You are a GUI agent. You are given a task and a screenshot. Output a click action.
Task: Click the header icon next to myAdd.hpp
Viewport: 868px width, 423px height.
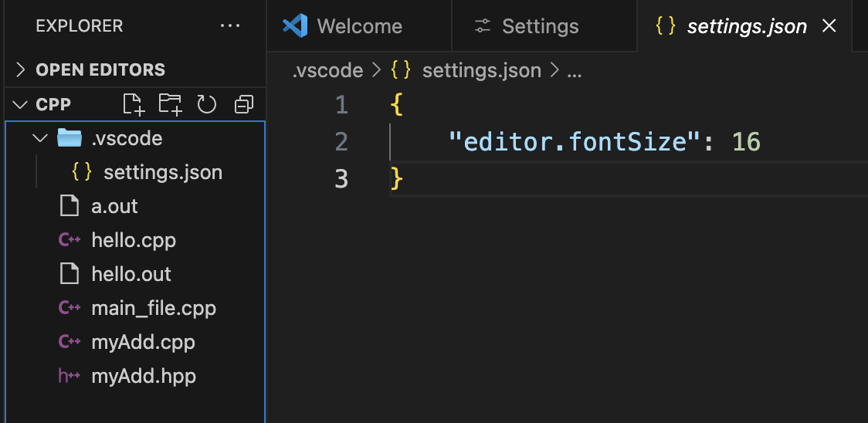tap(70, 377)
